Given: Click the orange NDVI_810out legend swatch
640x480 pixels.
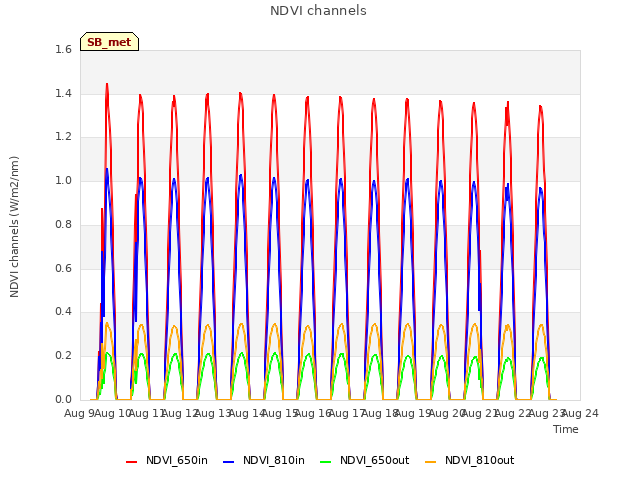Looking at the screenshot, I should (431, 462).
